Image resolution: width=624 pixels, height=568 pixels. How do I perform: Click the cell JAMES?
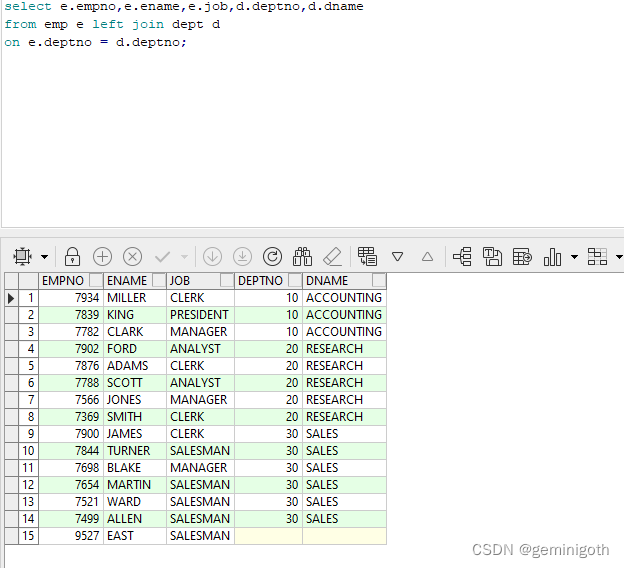[135, 434]
